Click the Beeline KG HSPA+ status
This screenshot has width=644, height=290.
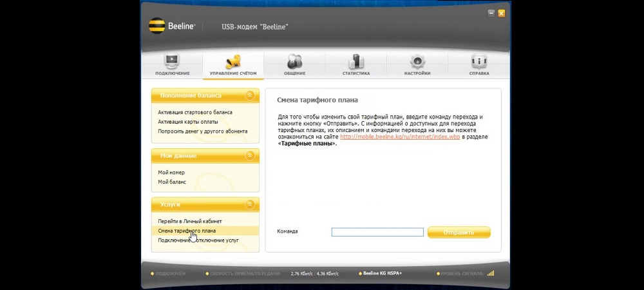(x=383, y=273)
